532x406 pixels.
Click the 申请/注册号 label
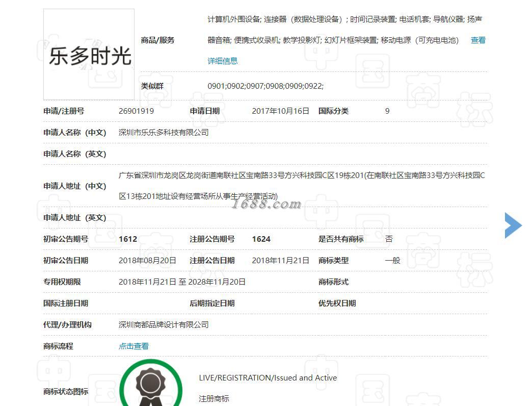point(64,111)
